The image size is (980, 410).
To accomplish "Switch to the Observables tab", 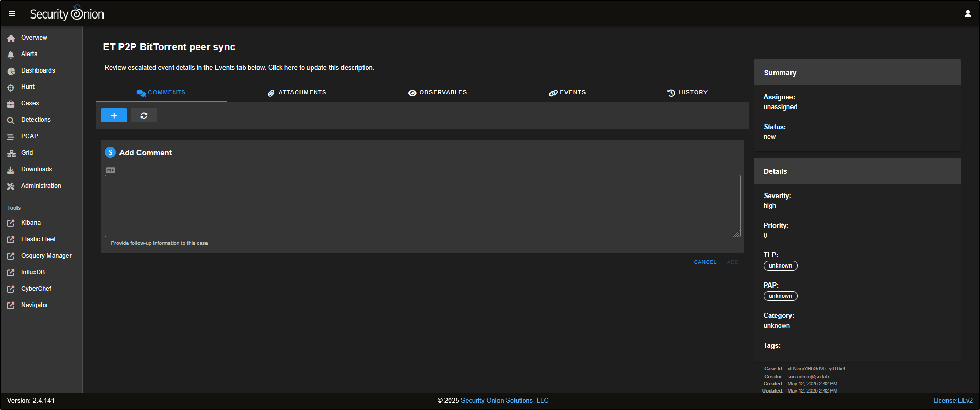I will pyautogui.click(x=438, y=93).
